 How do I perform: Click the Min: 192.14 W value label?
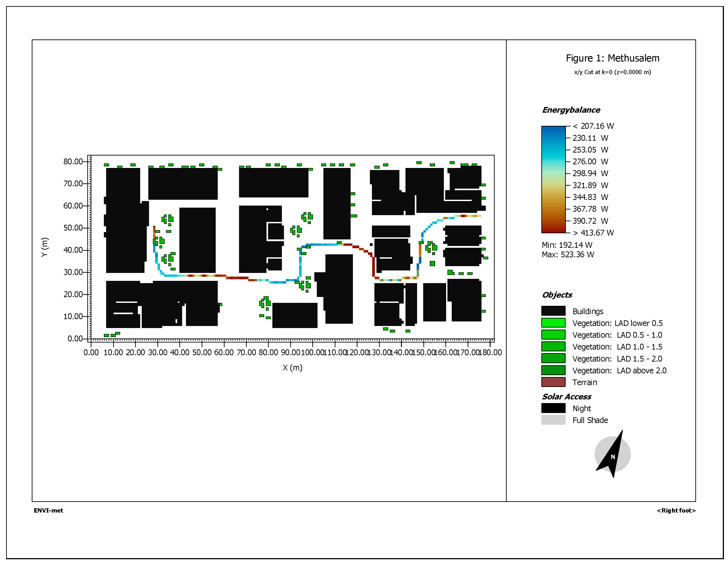[x=567, y=245]
